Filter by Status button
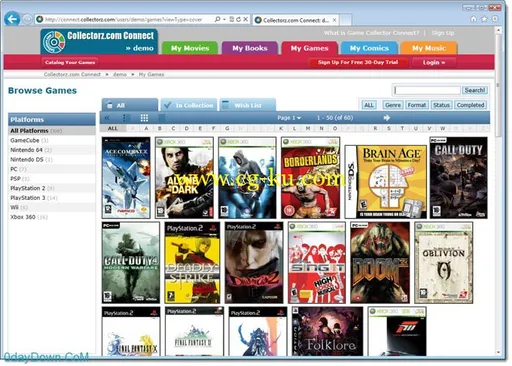 (441, 105)
